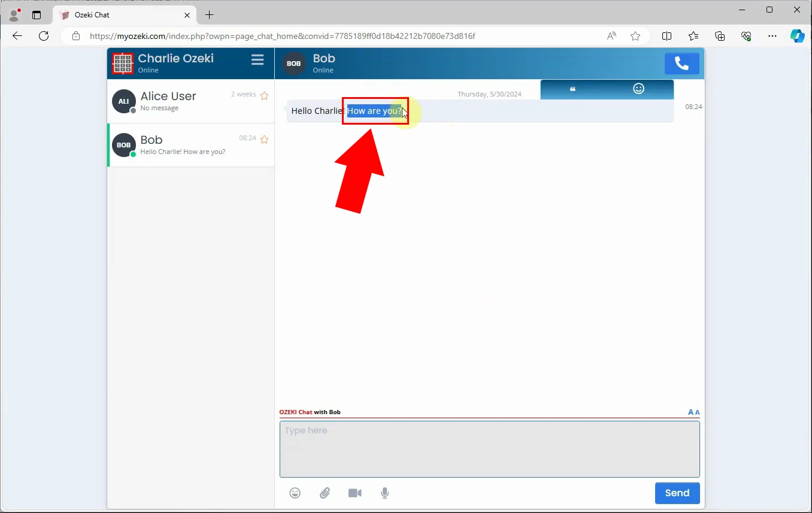The height and width of the screenshot is (513, 812).
Task: Click Bob's avatar in the chat header
Action: [x=293, y=64]
